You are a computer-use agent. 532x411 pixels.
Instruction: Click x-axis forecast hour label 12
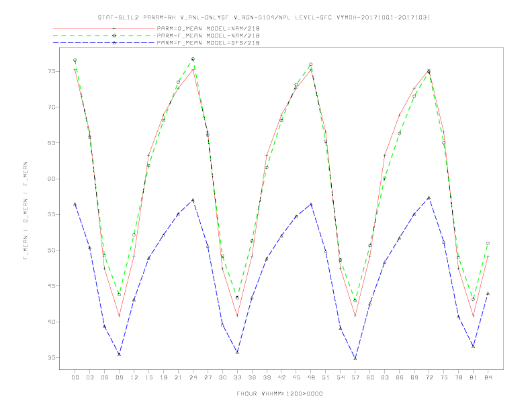134,377
